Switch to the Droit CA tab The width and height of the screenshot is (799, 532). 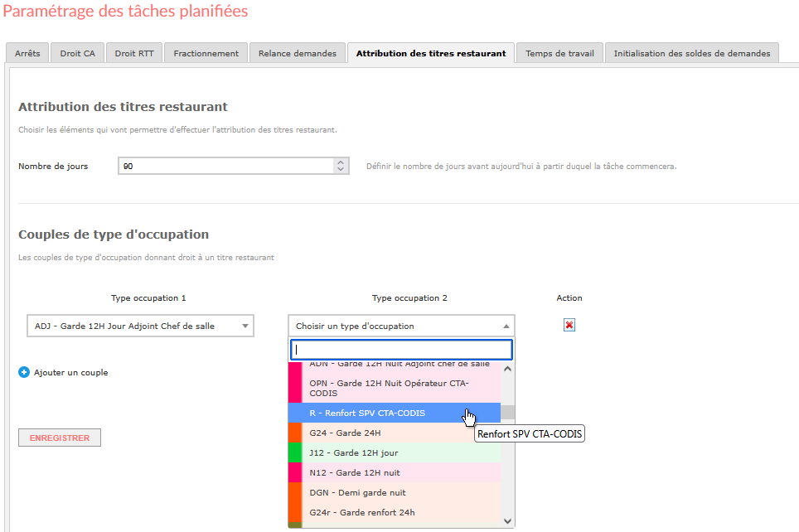click(x=77, y=53)
